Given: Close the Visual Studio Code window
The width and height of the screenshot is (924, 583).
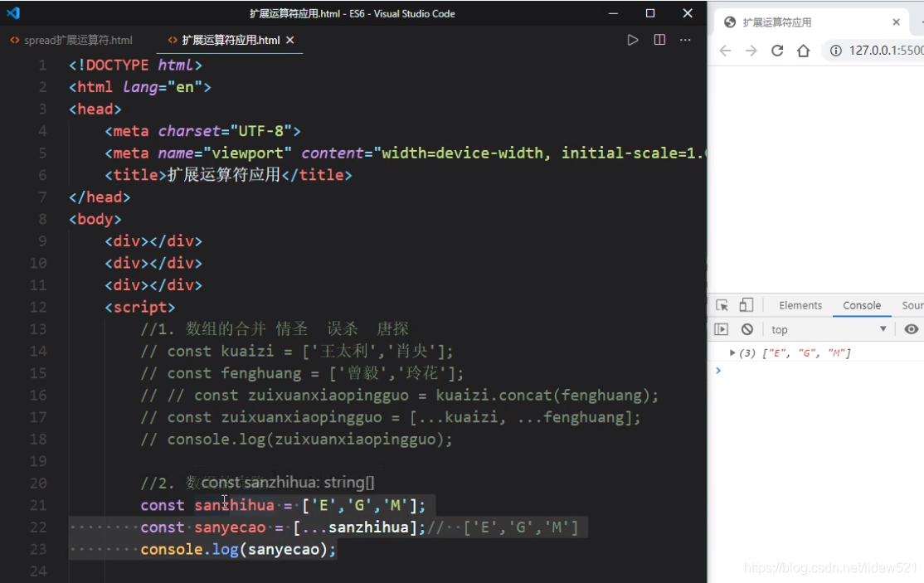Looking at the screenshot, I should 687,13.
